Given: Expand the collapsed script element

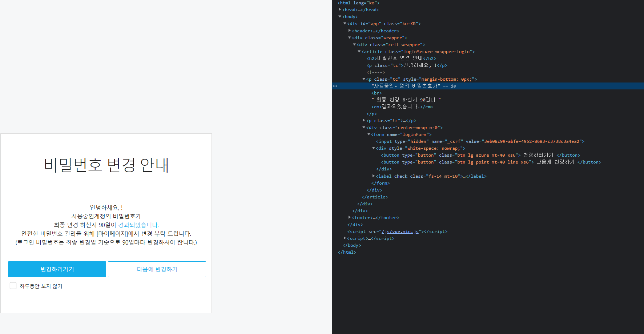Looking at the screenshot, I should click(x=345, y=238).
